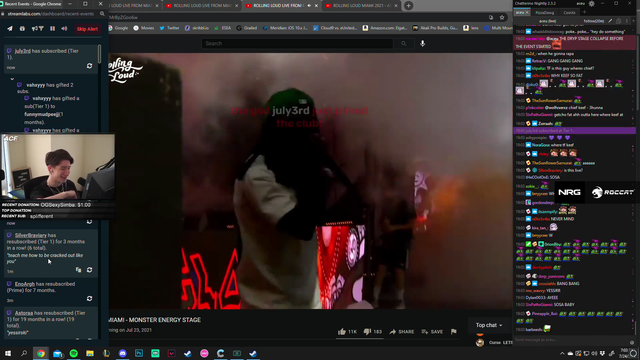Report the video with the flag icon
Screen dimensions: 640x360
[453, 331]
